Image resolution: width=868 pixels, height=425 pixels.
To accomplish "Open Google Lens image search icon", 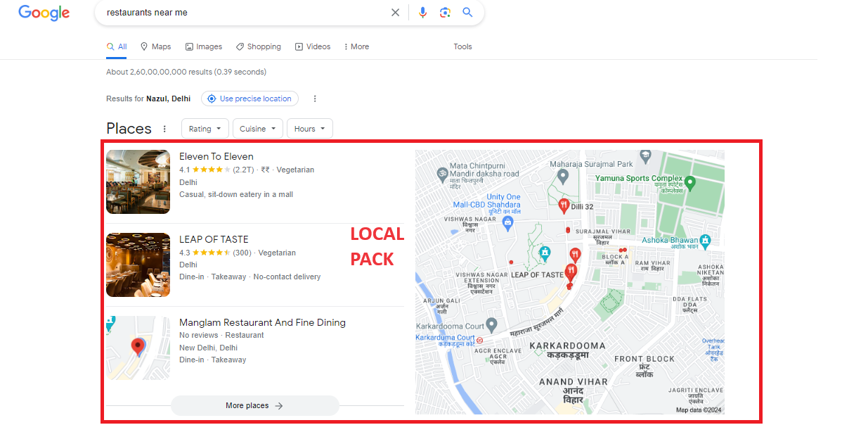I will point(445,13).
